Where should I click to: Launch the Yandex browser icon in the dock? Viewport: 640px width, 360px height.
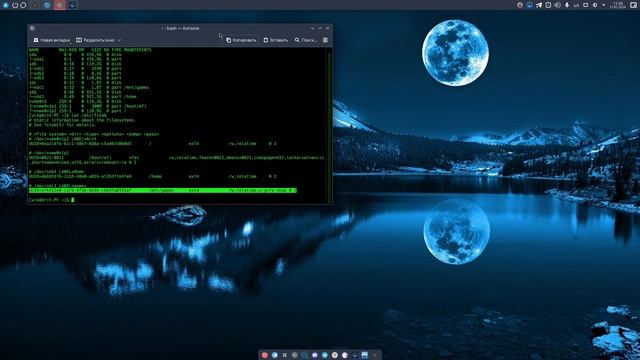pyautogui.click(x=335, y=355)
